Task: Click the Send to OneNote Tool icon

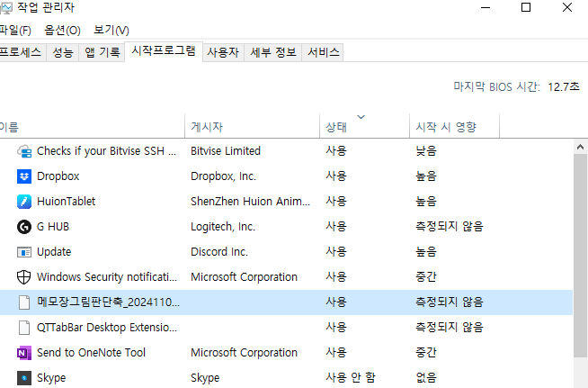Action: [x=24, y=353]
